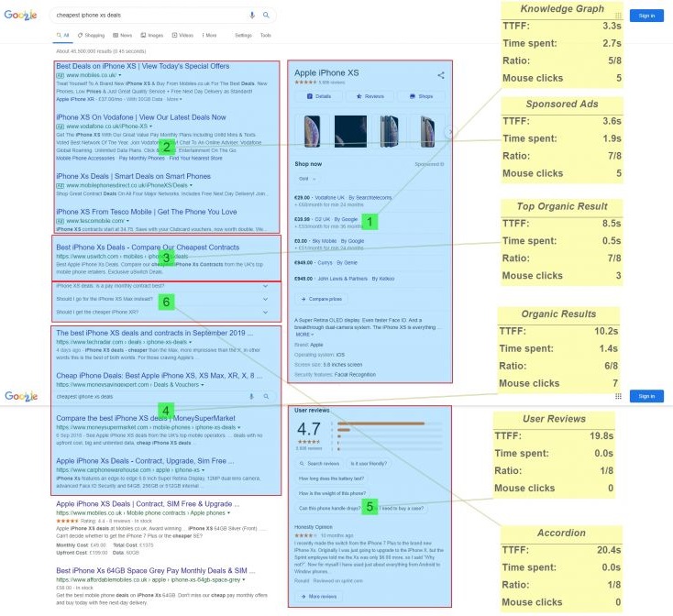Open 'Best iPhone Xs Deals - Compare Our Cheapest Contracts'
The width and height of the screenshot is (673, 616).
click(148, 247)
